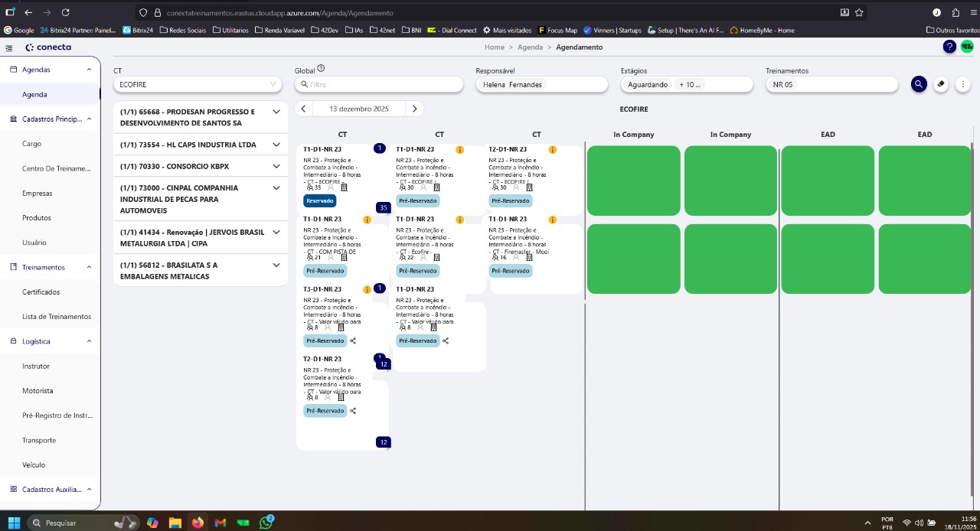This screenshot has width=980, height=531.
Task: Open Certificados in the sidebar
Action: [41, 292]
